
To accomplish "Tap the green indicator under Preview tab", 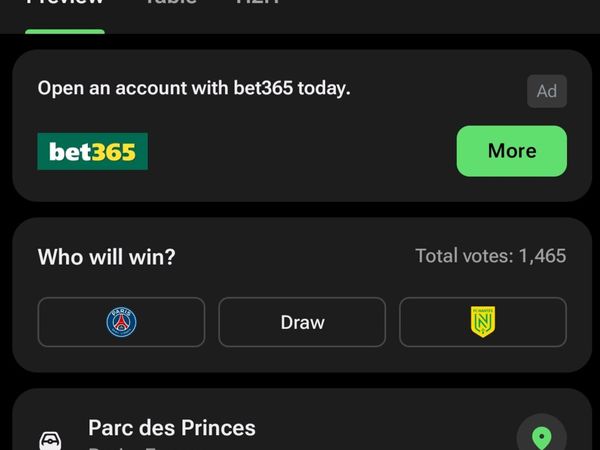I will [65, 31].
